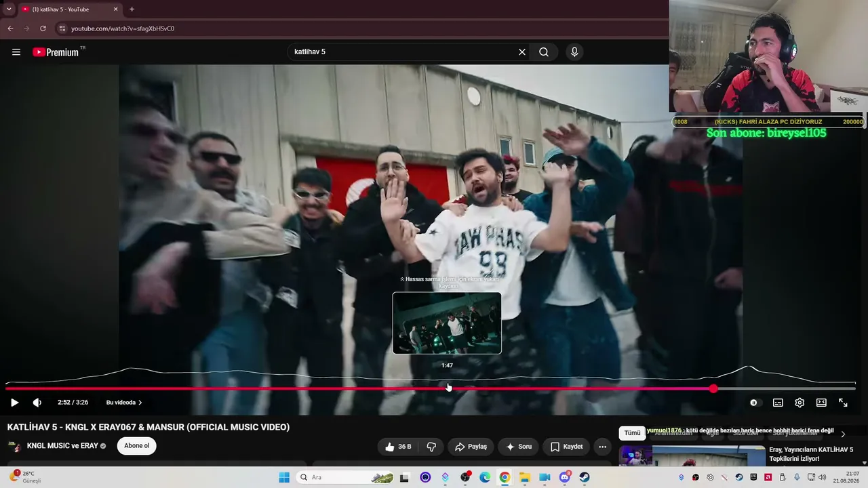The height and width of the screenshot is (488, 868).
Task: Subscribe using the "Abone ol" button
Action: pyautogui.click(x=136, y=446)
